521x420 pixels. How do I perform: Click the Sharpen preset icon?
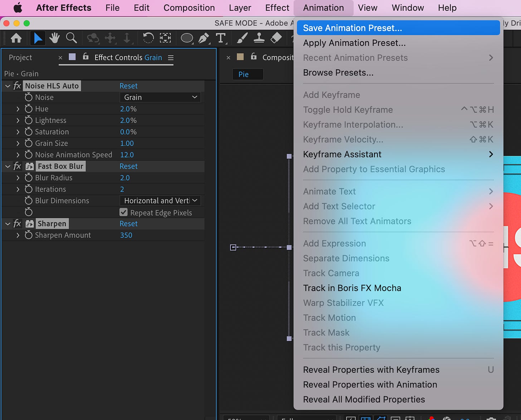coord(30,224)
